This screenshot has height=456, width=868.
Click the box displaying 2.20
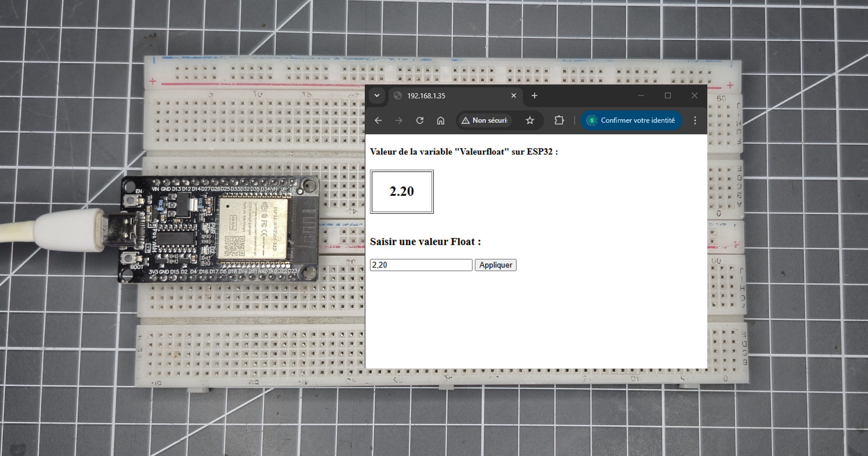click(401, 192)
